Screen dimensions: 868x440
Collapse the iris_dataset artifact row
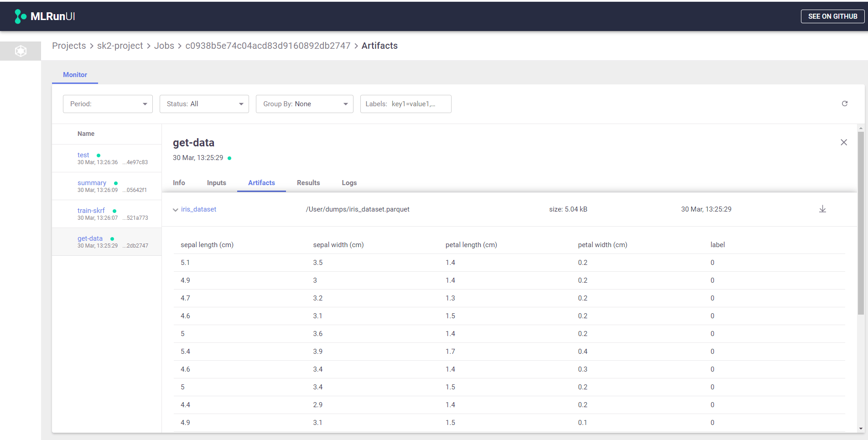(175, 209)
